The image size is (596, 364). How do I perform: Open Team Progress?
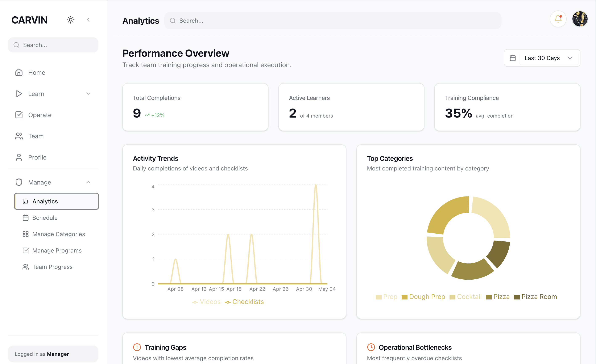56,267
